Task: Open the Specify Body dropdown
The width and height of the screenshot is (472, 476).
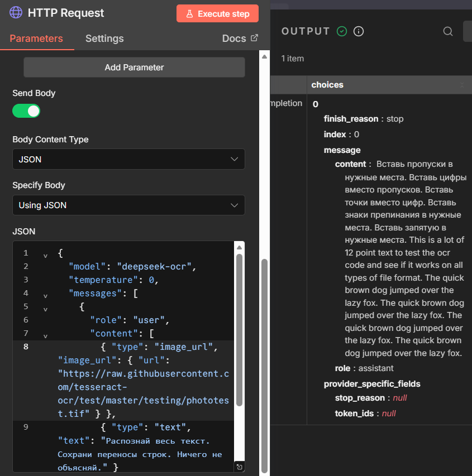Action: pos(128,205)
